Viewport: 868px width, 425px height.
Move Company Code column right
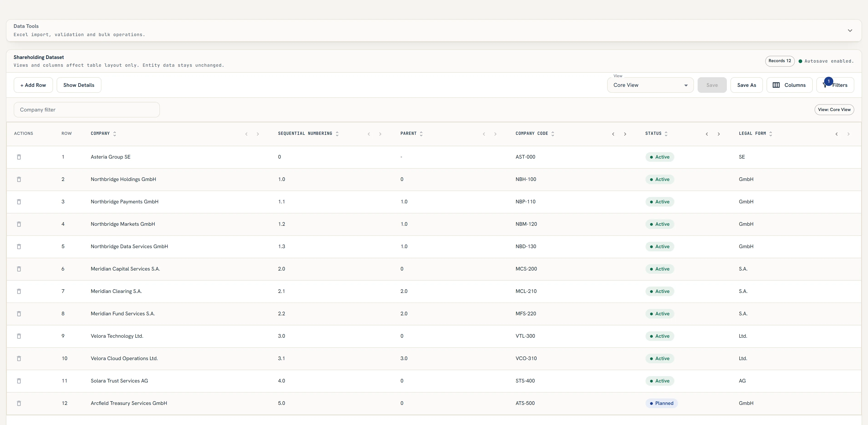625,134
